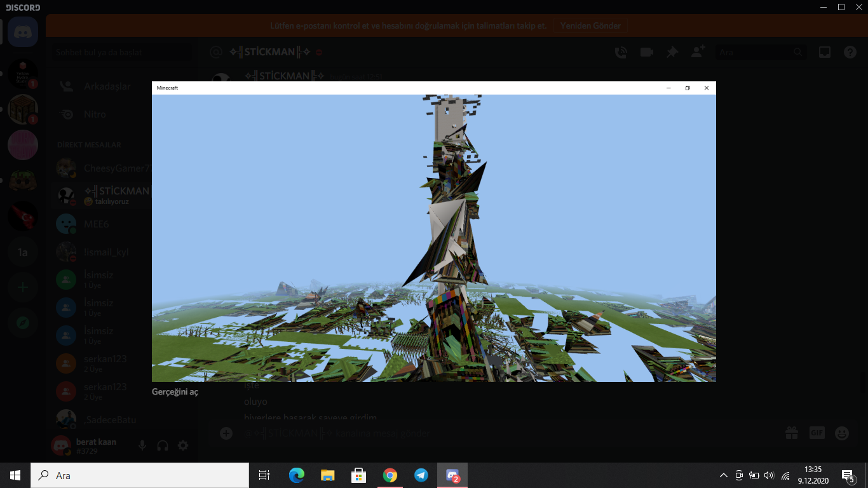Open the Turkish flag server

click(23, 216)
